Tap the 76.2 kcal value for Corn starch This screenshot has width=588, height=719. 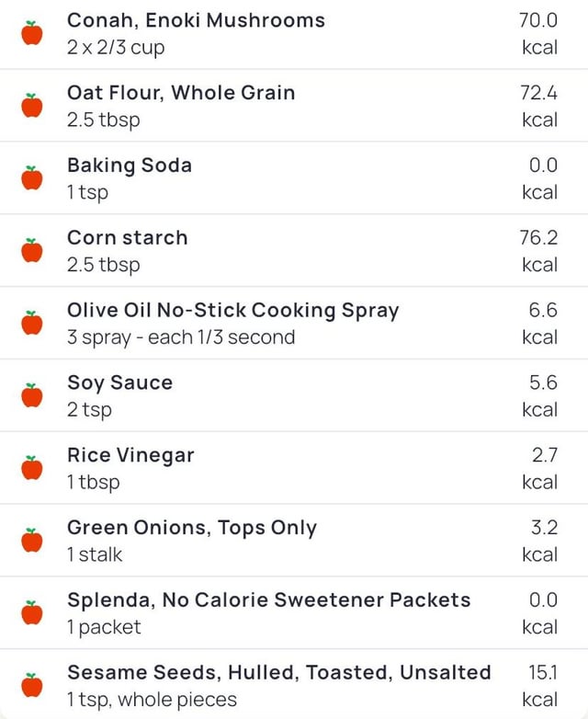pyautogui.click(x=538, y=251)
